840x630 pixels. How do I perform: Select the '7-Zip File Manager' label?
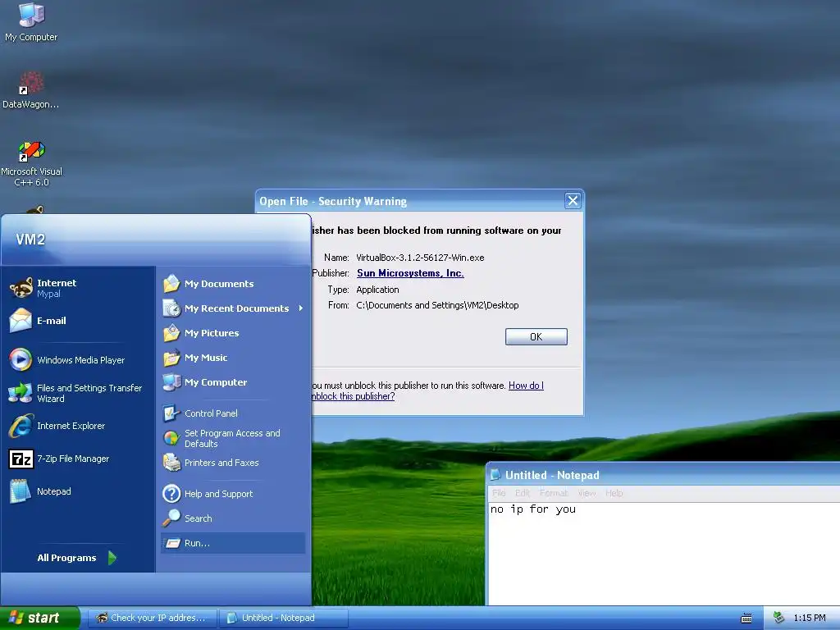(73, 459)
